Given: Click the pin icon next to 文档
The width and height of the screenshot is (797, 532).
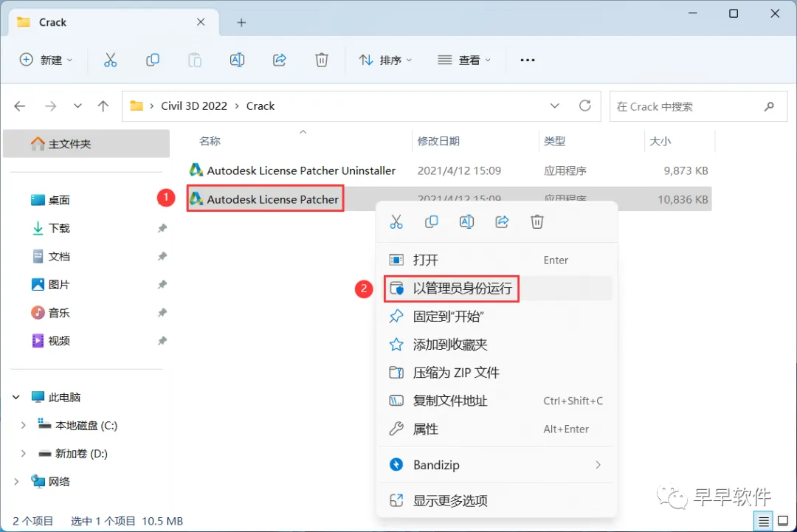Looking at the screenshot, I should [x=162, y=256].
